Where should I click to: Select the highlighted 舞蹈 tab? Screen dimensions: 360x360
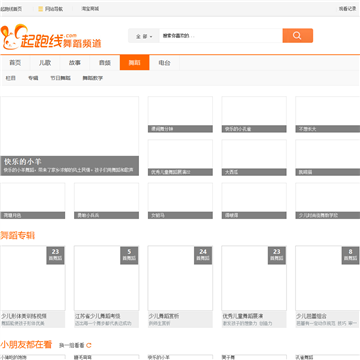click(x=135, y=63)
